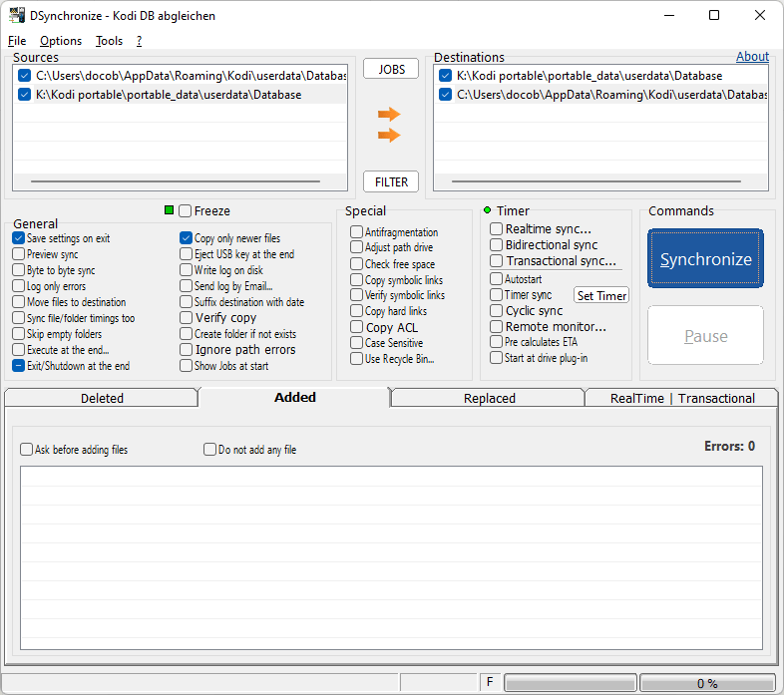
Task: Click the lower orange arrow between panels
Action: pos(389,135)
